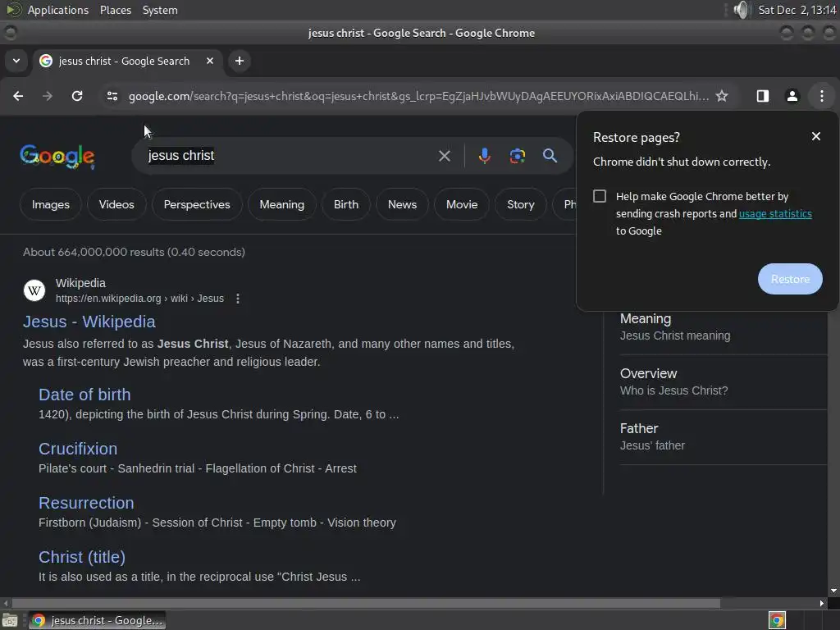Click the horizontal scrollbar at bottom
The height and width of the screenshot is (630, 840).
366,603
